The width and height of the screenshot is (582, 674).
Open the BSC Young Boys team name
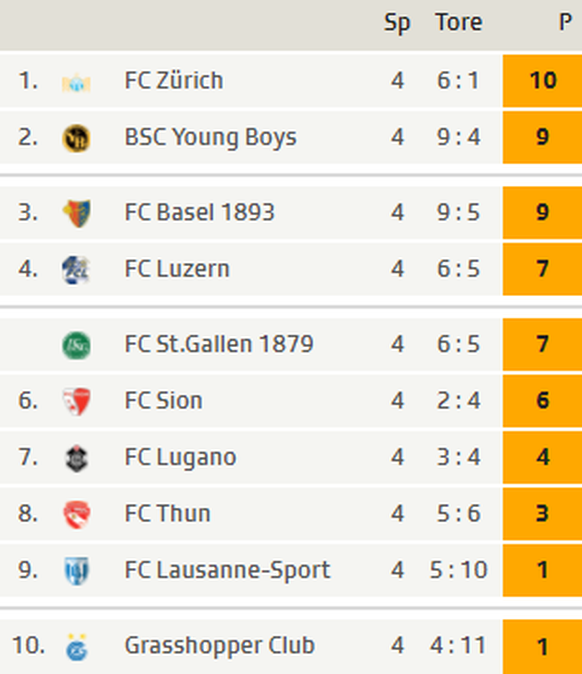[x=210, y=137]
